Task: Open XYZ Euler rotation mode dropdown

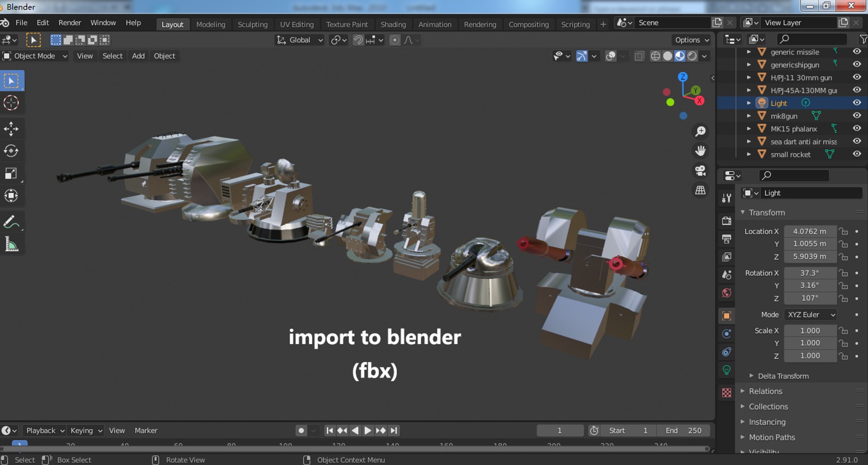Action: 811,315
